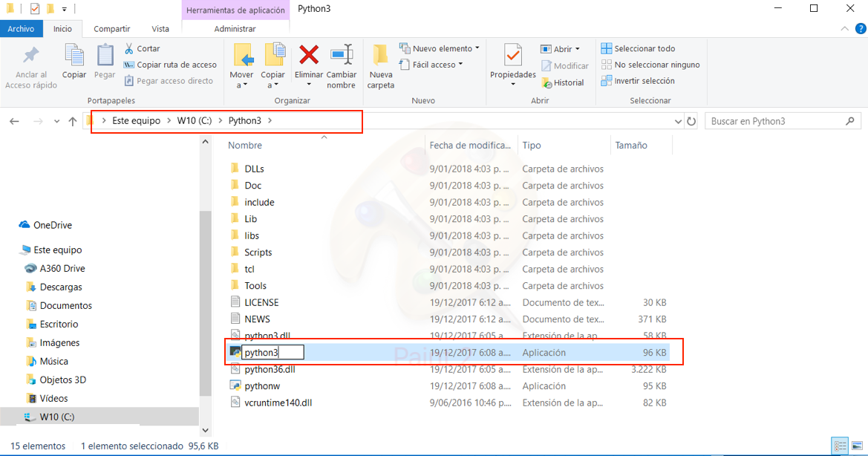This screenshot has height=456, width=868.
Task: Click the Pegar icon in Portapapeles
Action: [x=105, y=56]
